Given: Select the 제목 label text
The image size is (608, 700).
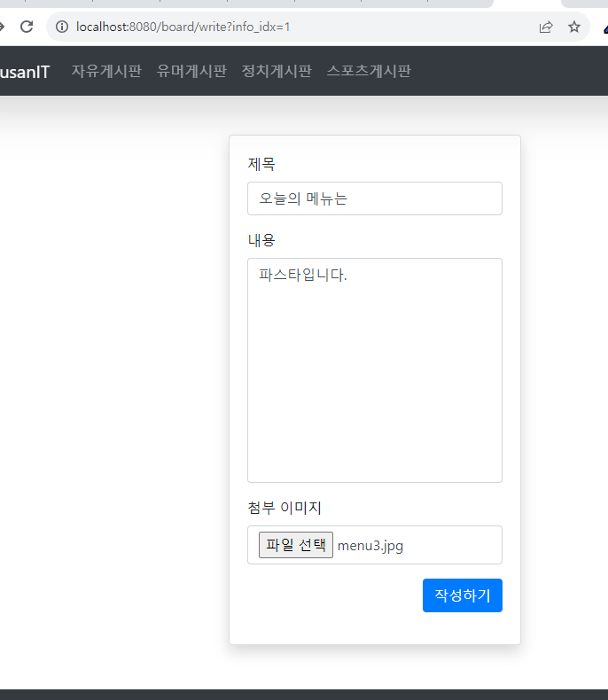Looking at the screenshot, I should tap(261, 164).
